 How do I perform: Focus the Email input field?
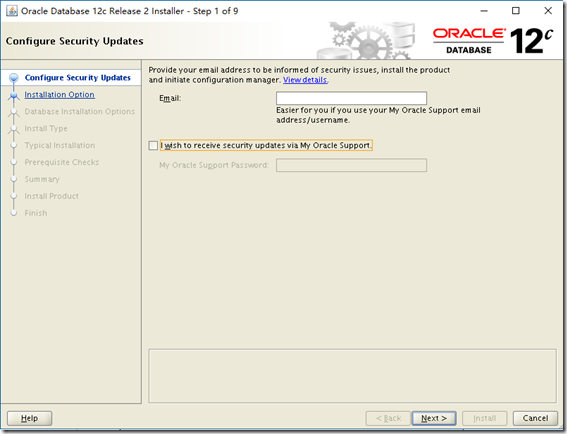tap(351, 98)
